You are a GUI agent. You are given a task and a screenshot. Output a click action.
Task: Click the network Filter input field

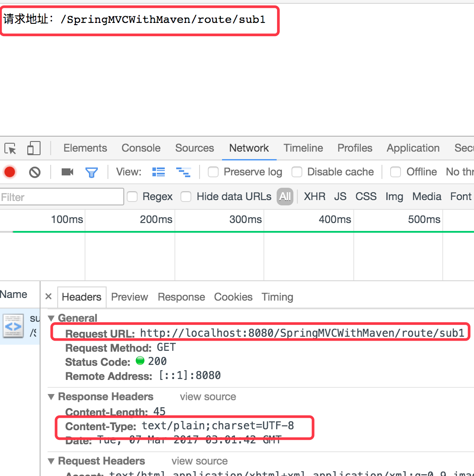62,197
